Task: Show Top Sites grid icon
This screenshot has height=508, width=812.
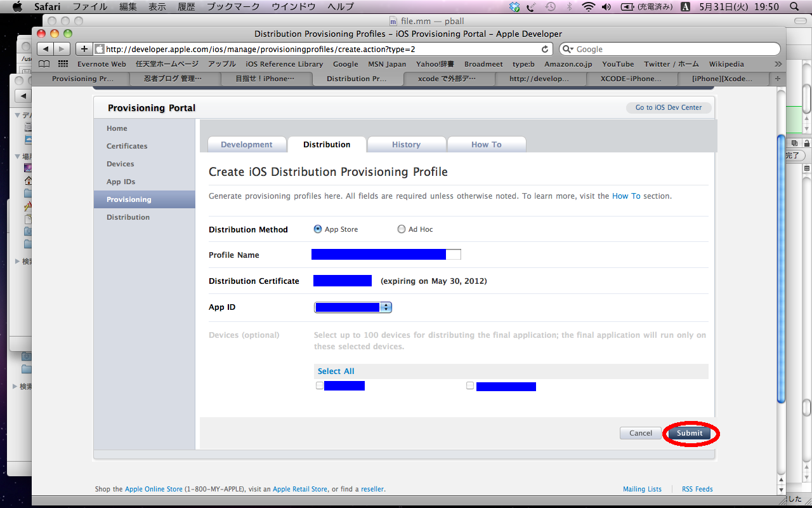Action: point(63,63)
